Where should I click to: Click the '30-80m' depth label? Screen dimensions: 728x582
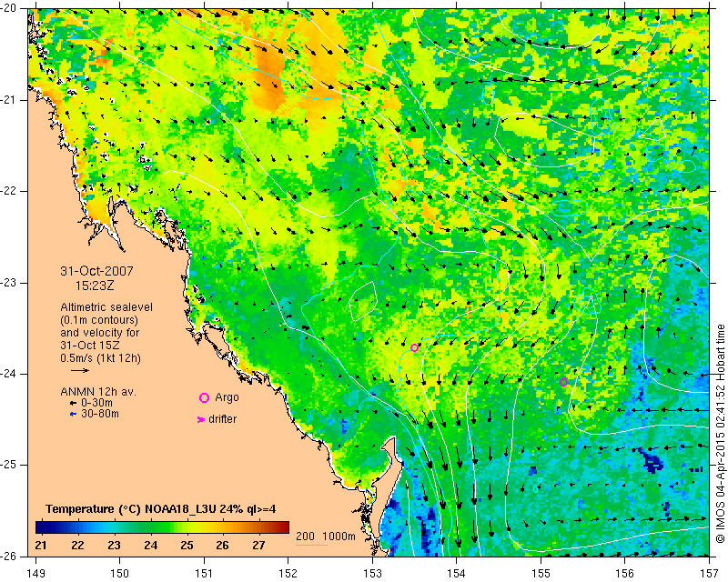(x=100, y=414)
